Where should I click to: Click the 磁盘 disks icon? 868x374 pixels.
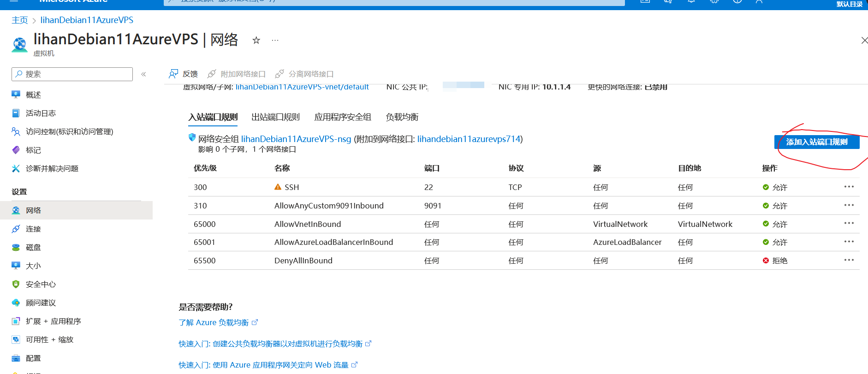(x=16, y=247)
